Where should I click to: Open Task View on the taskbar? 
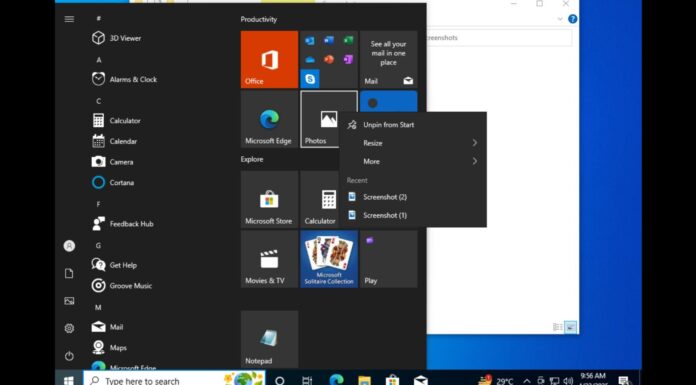(307, 381)
